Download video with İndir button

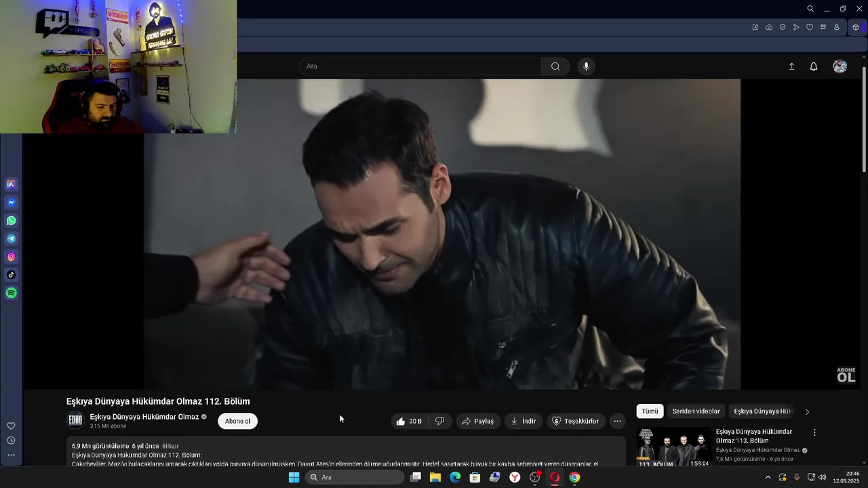click(x=524, y=421)
